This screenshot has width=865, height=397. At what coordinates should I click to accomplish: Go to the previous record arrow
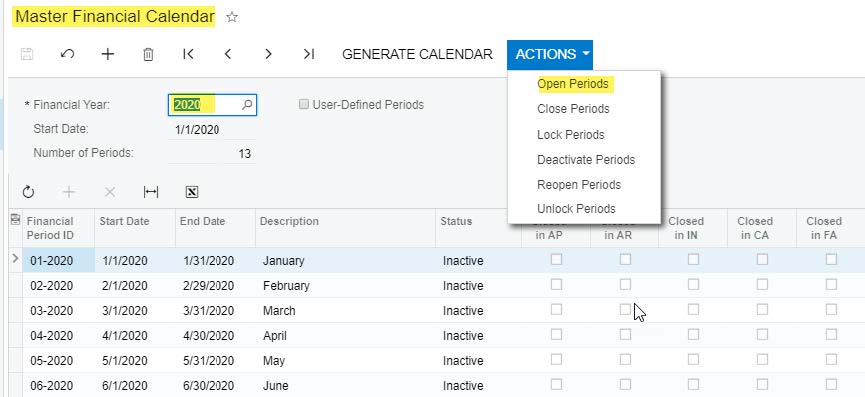tap(228, 54)
